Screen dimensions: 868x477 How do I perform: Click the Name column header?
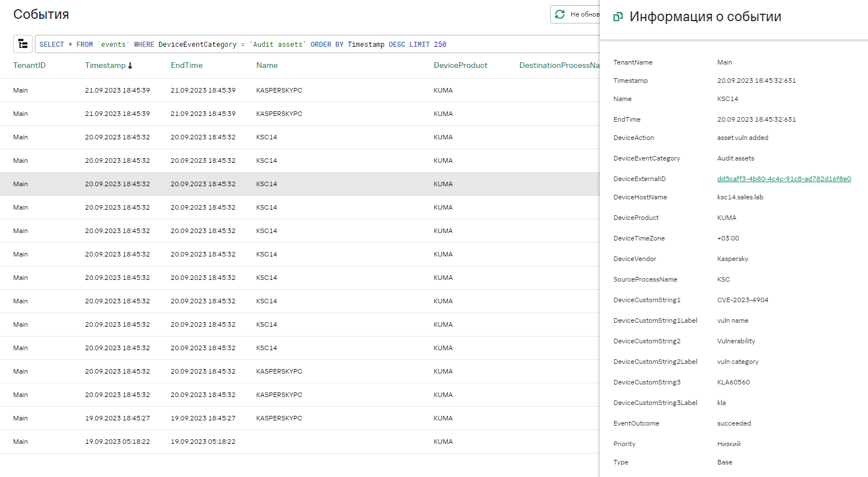click(x=267, y=65)
